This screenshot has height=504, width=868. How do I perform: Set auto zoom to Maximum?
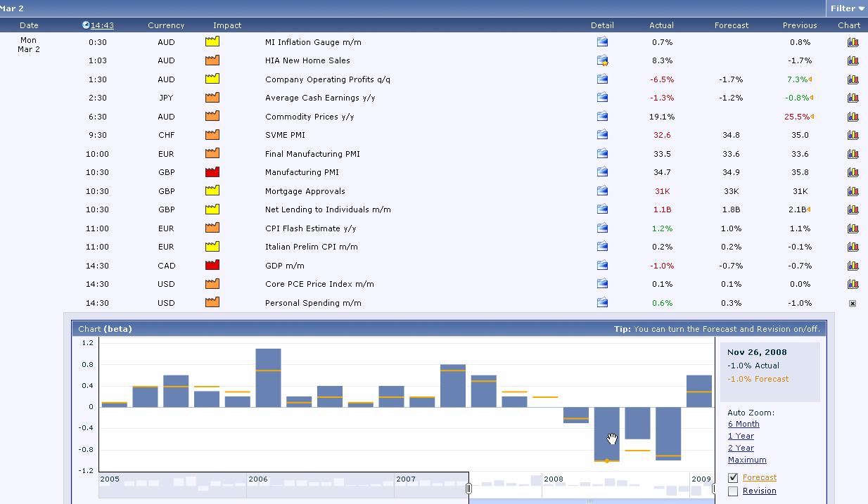747,460
